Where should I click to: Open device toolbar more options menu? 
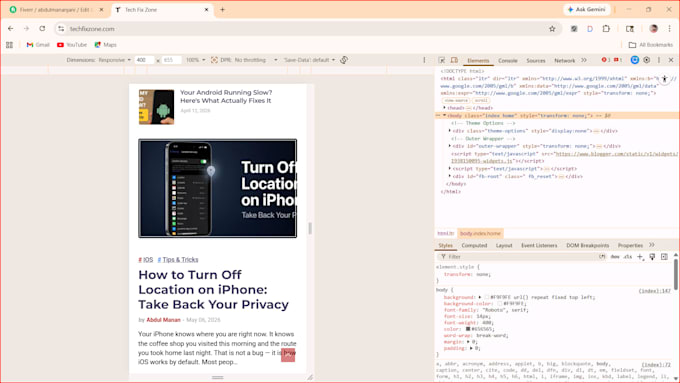coord(424,60)
